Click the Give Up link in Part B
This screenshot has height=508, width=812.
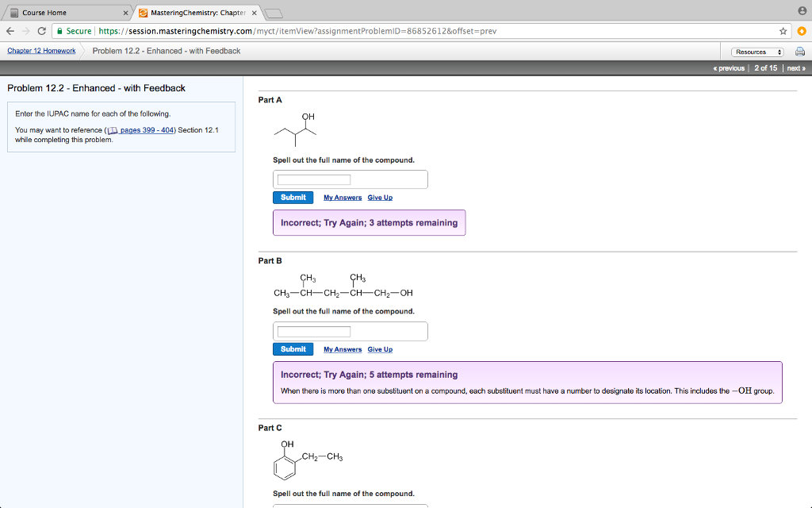coord(380,349)
